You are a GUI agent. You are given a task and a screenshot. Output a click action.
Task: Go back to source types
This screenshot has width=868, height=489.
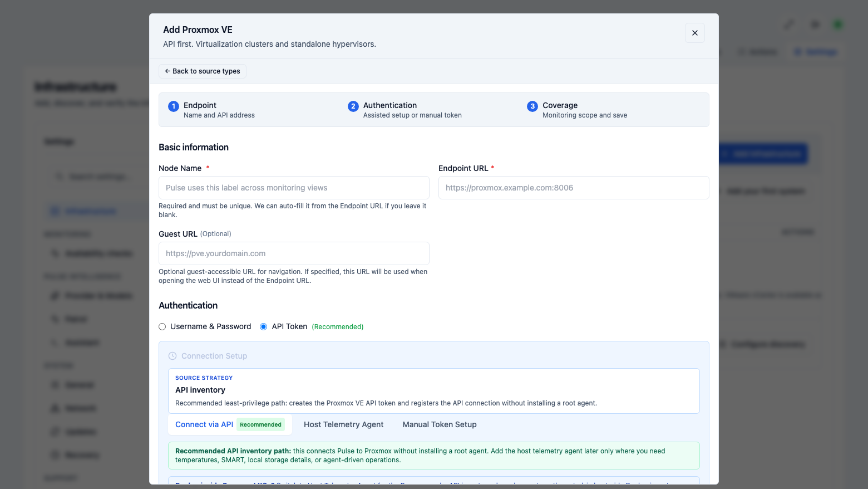point(203,71)
